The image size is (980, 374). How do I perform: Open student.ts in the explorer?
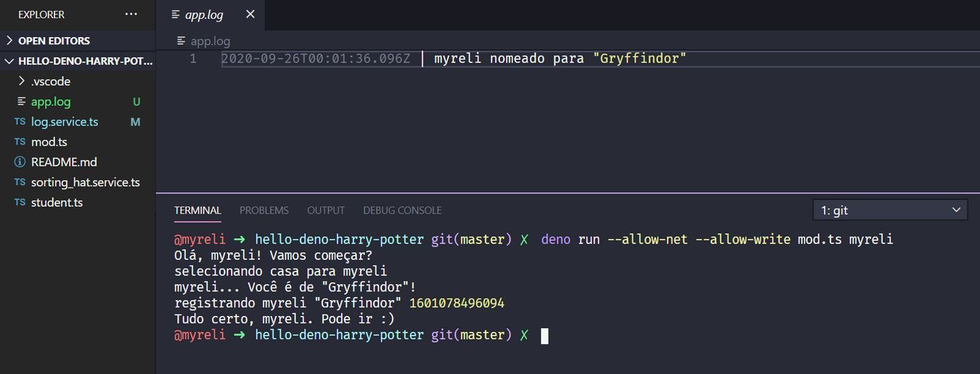coord(57,203)
